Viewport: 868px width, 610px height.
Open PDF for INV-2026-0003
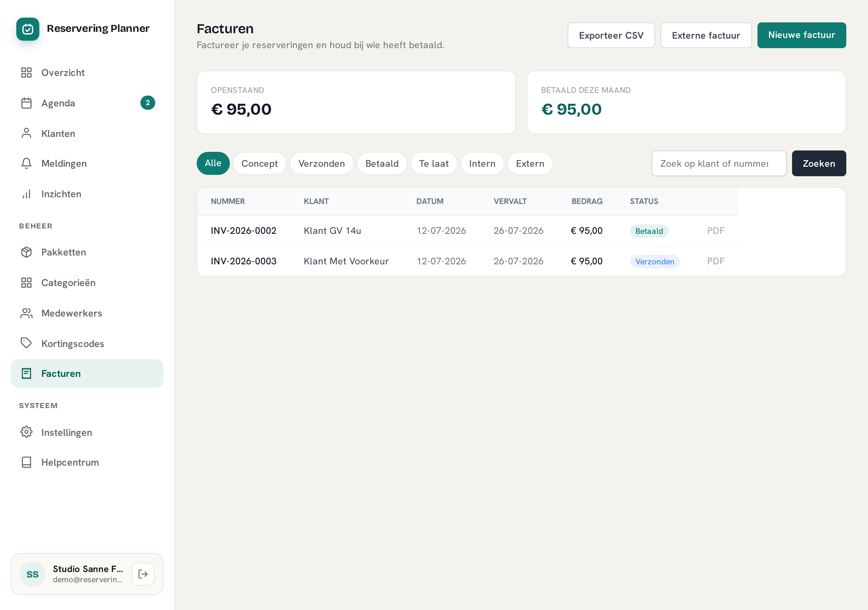[x=716, y=261]
